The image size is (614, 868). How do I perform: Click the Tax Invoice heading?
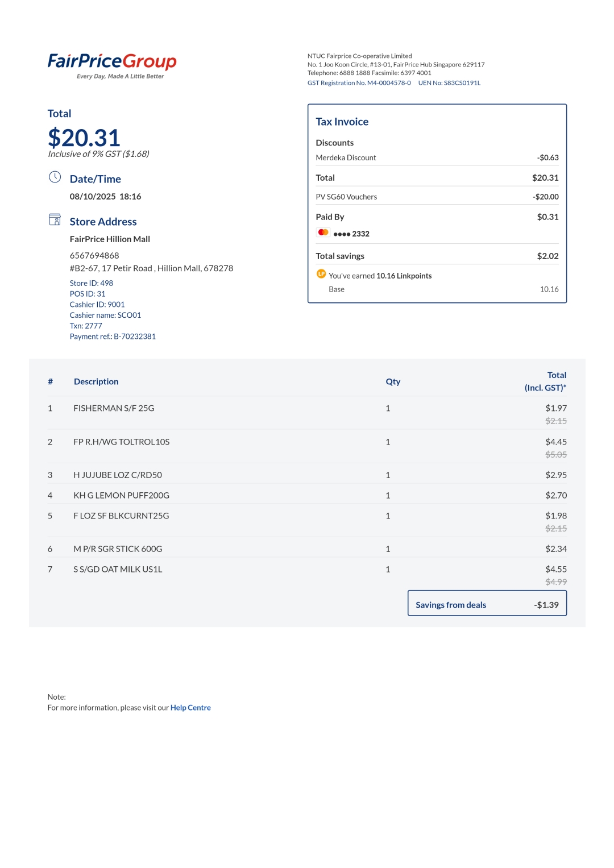[342, 122]
